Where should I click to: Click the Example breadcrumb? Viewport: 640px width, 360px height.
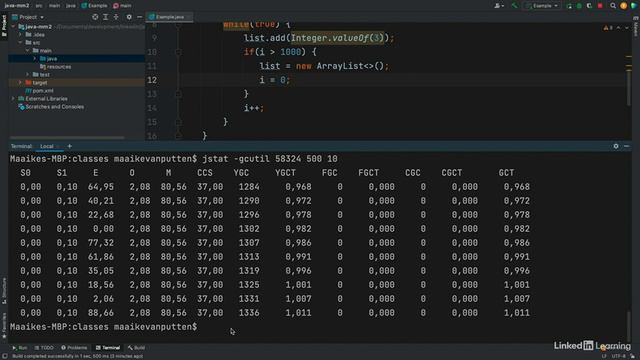tap(94, 6)
